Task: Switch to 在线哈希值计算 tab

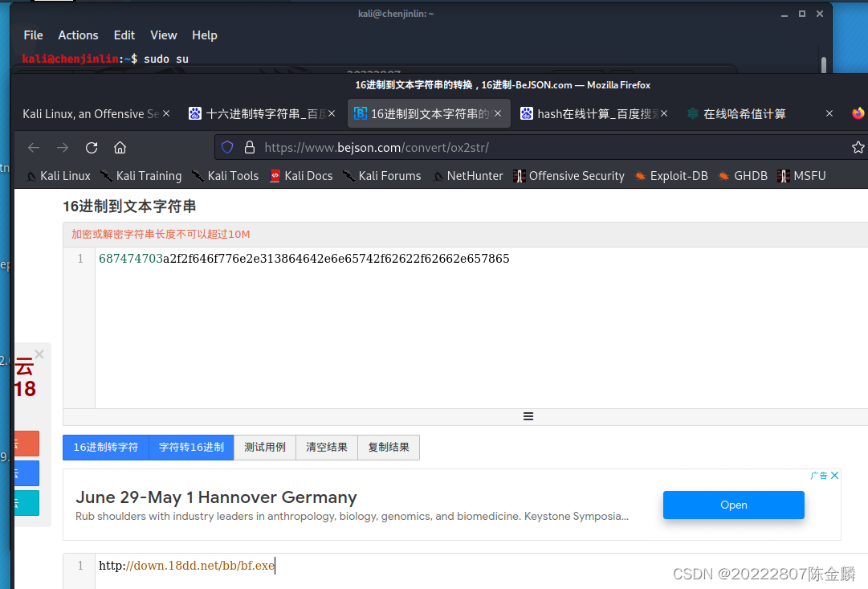Action: (760, 113)
